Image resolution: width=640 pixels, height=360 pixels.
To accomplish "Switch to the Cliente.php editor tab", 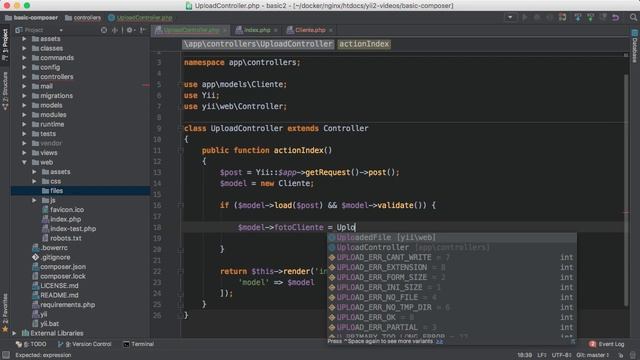I will coord(310,30).
